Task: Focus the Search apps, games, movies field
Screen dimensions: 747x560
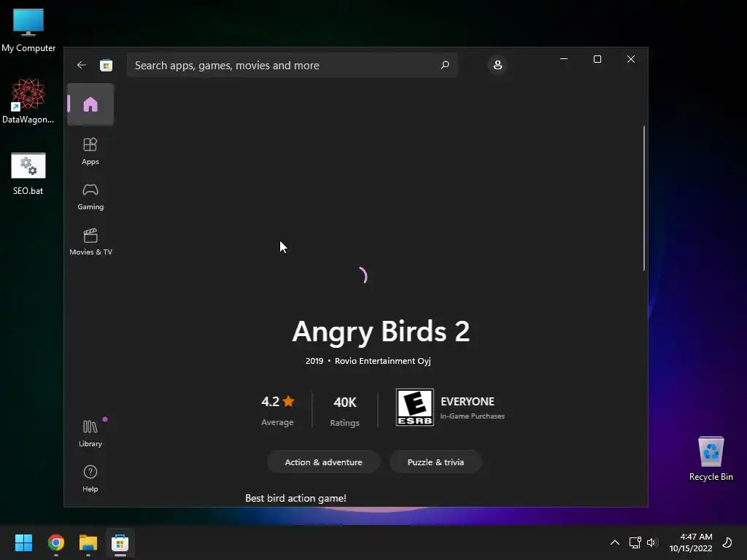Action: pyautogui.click(x=292, y=65)
